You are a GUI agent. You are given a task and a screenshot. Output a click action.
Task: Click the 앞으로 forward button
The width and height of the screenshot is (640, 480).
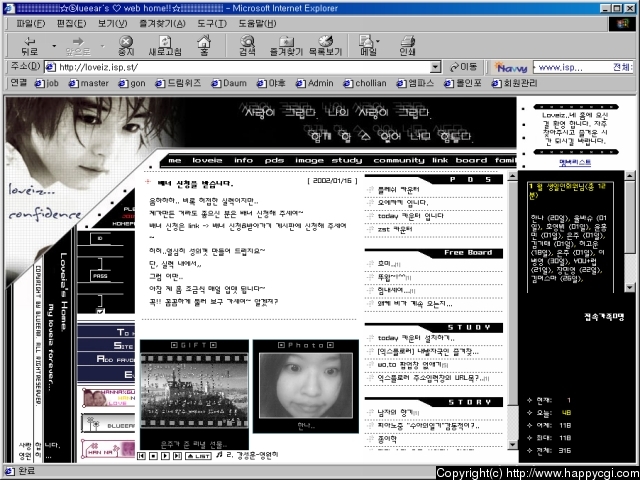pos(78,46)
